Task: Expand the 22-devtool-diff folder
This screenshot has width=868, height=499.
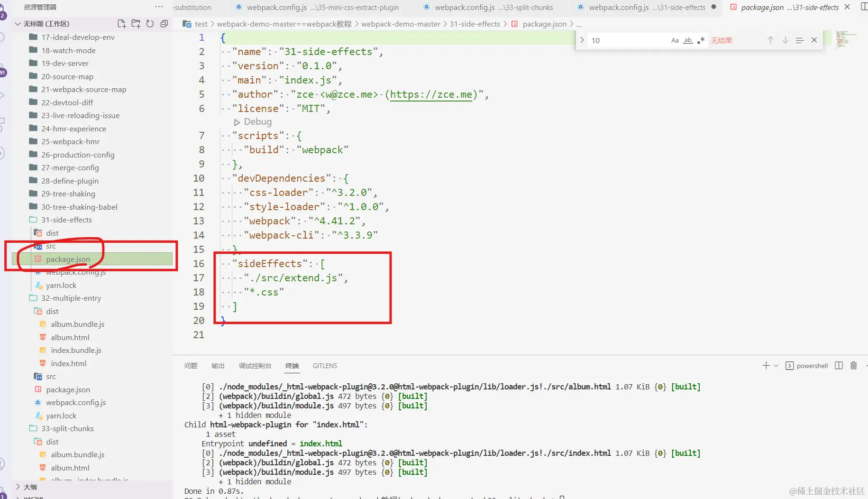Action: pos(67,102)
